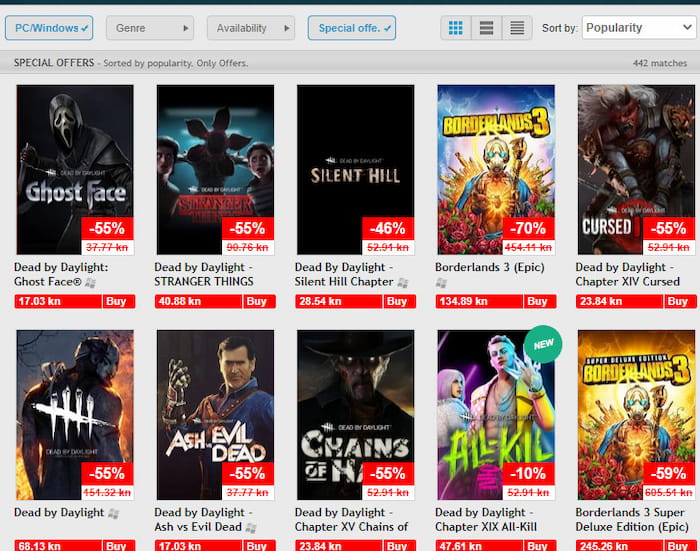Open Borderlands 3 Super Deluxe cover
700x551 pixels.
pos(636,415)
